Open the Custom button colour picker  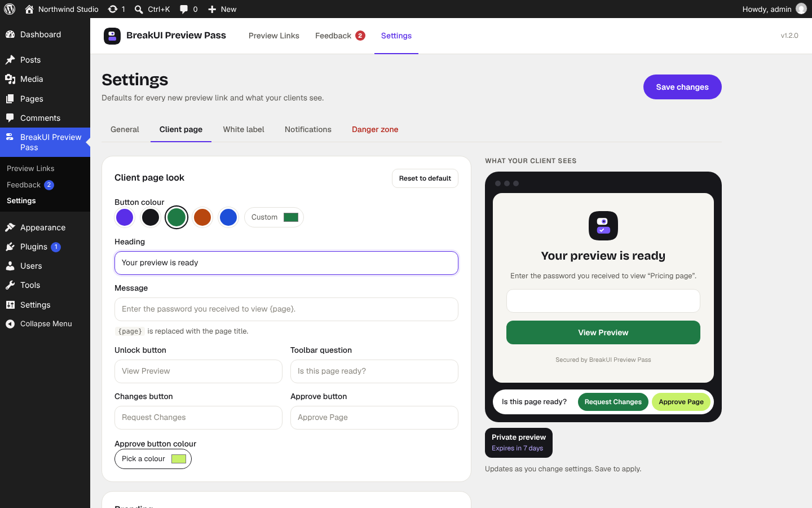[x=274, y=217]
